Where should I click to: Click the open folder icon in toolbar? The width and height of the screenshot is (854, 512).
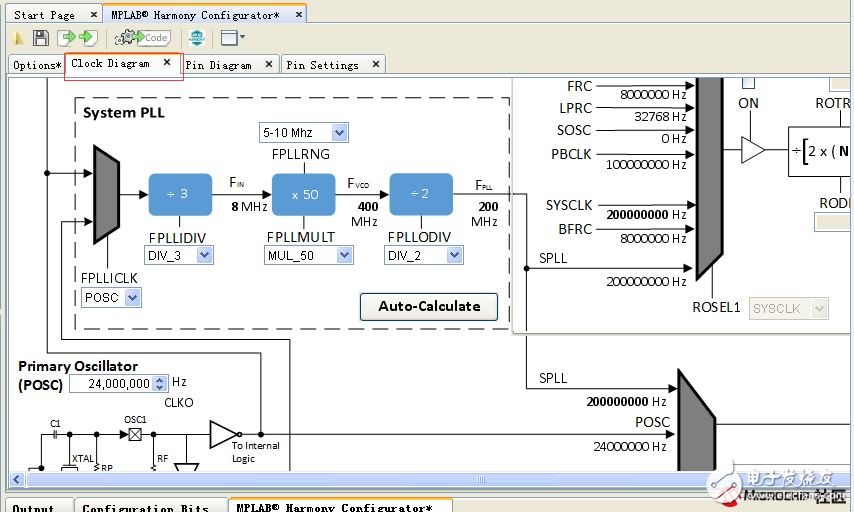coord(19,38)
